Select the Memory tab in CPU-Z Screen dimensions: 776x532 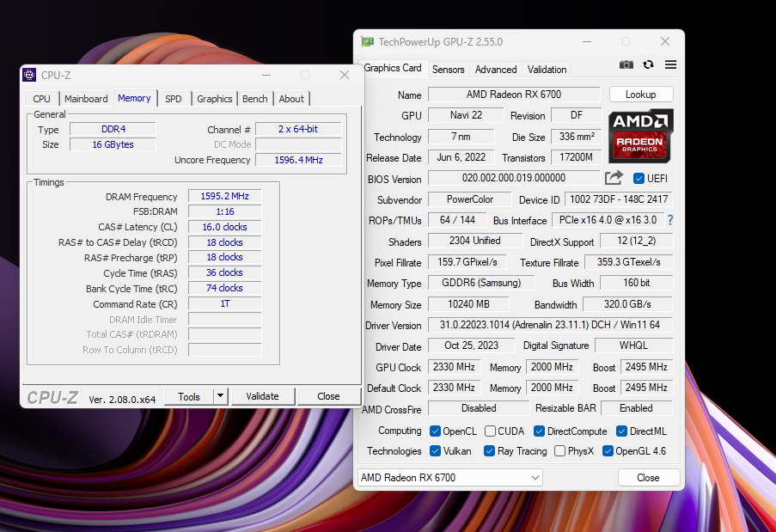(x=134, y=98)
